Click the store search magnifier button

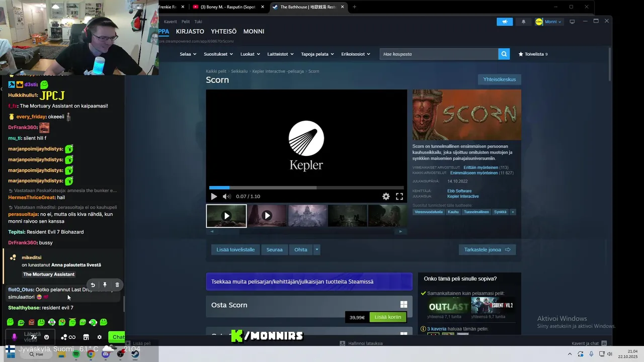(x=504, y=54)
